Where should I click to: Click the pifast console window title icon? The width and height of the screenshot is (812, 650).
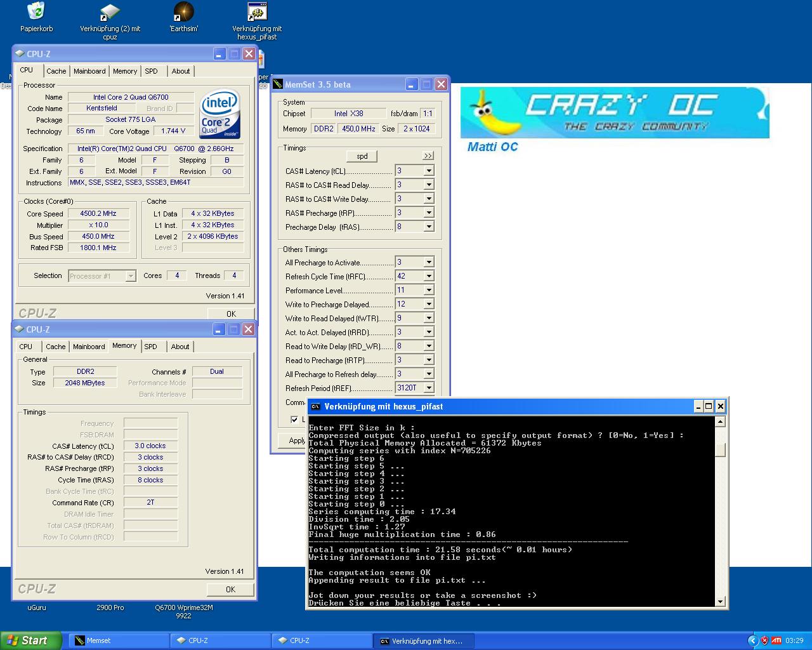[x=315, y=406]
